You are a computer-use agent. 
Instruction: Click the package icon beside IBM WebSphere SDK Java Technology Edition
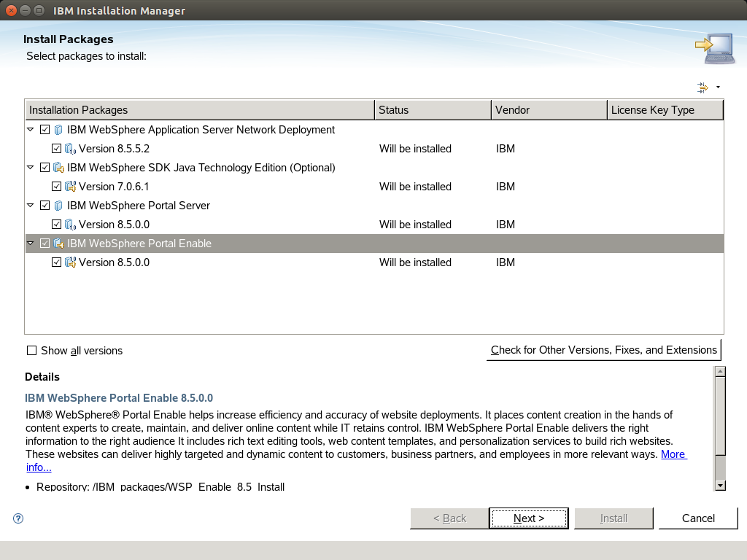(58, 168)
